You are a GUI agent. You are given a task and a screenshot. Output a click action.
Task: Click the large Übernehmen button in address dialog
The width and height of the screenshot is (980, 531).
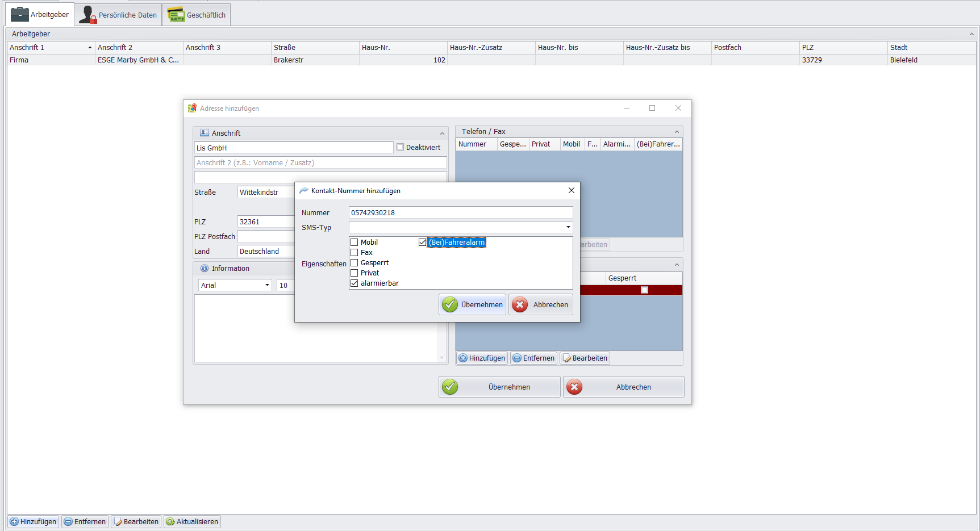(499, 387)
